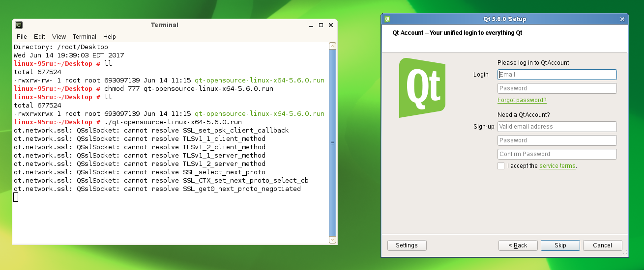Open the Terminal View menu
Viewport: 644px width, 270px height.
coord(59,37)
